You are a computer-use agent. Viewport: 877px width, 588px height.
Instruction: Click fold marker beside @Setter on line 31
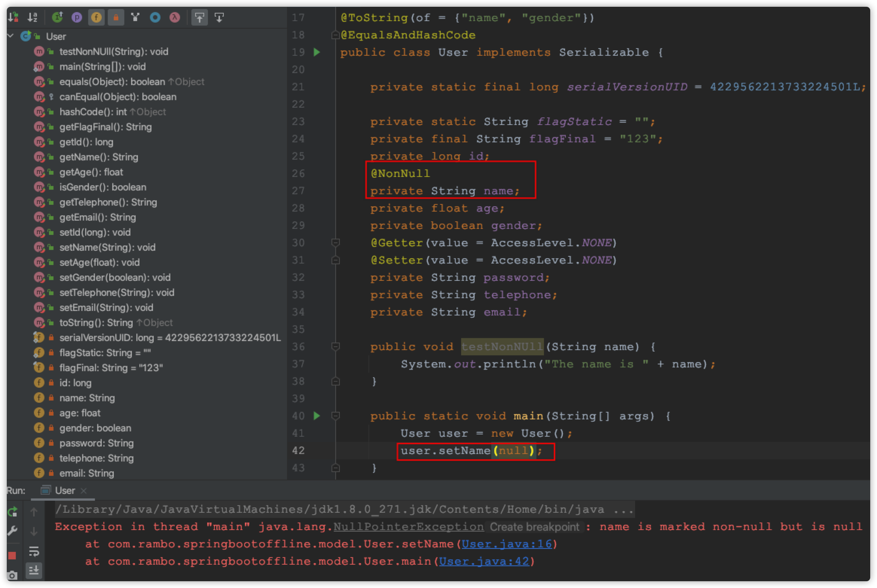pos(335,260)
